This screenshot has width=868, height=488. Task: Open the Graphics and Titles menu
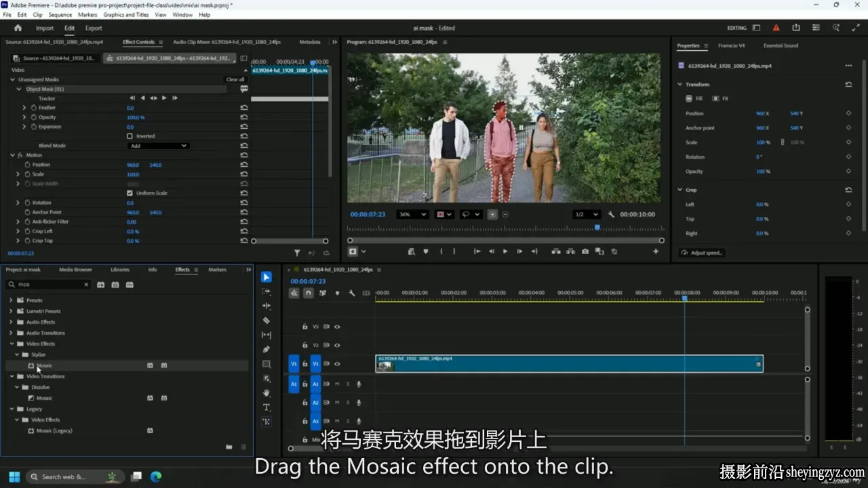pyautogui.click(x=126, y=14)
